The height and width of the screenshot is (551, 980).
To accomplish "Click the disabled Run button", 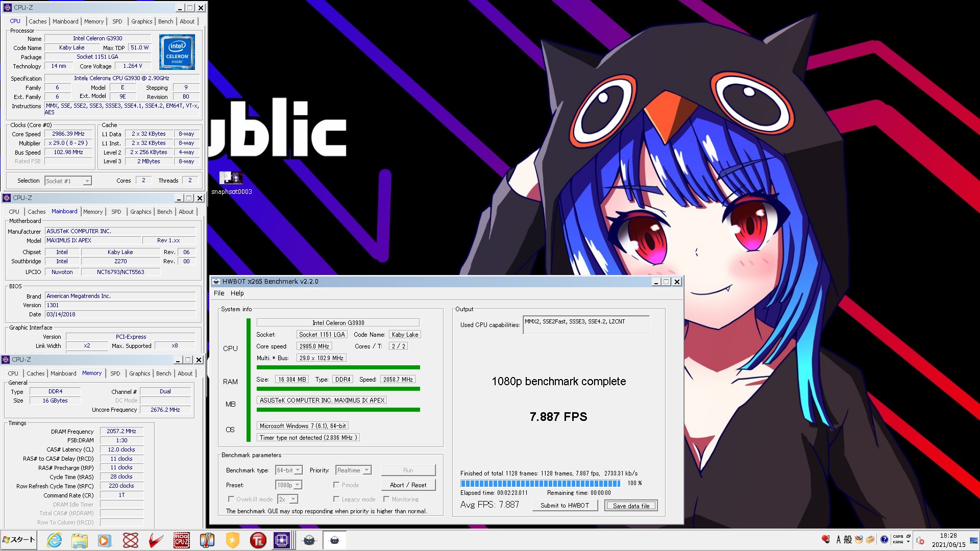I will click(x=408, y=470).
